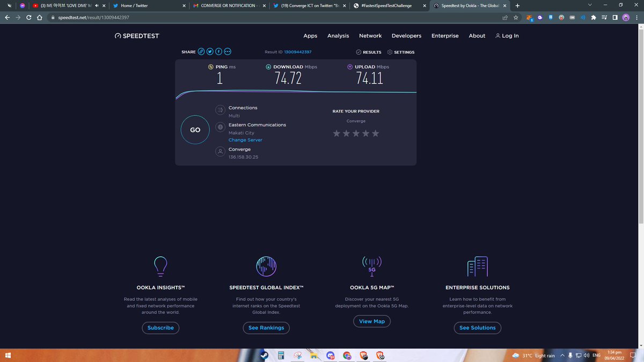644x362 pixels.
Task: Click the Ookla 5G Map icon
Action: coord(372,266)
